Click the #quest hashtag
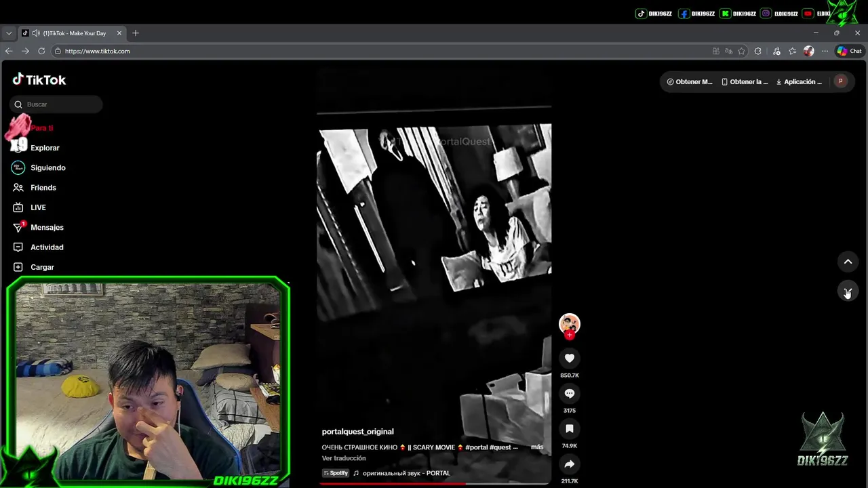 500,447
